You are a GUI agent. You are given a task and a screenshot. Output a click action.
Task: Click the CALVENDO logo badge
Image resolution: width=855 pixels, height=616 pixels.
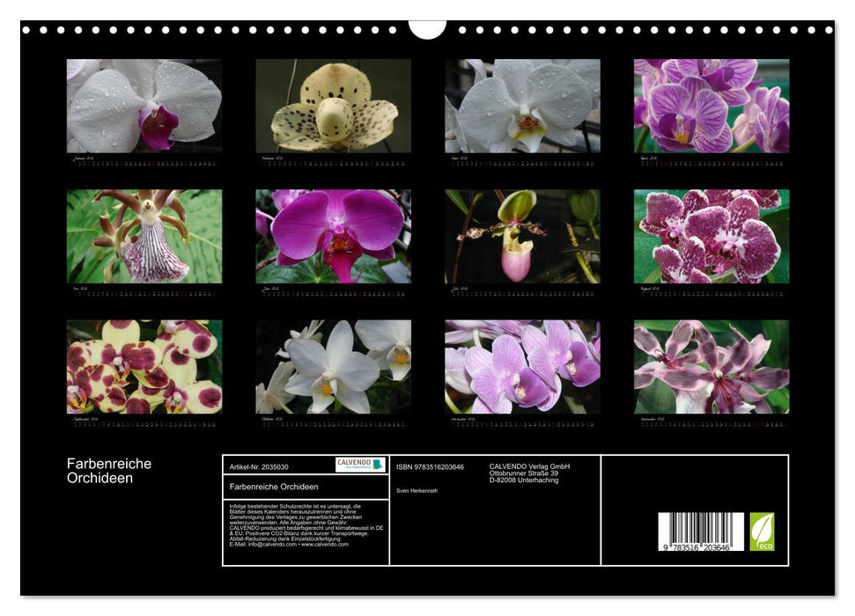pyautogui.click(x=360, y=465)
